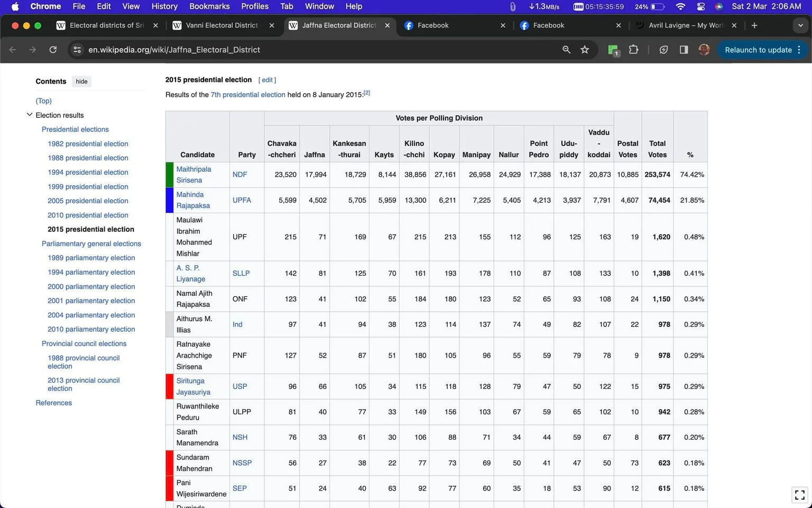The height and width of the screenshot is (508, 812).
Task: Jump to 2013 provincial council election
Action: [x=84, y=384]
